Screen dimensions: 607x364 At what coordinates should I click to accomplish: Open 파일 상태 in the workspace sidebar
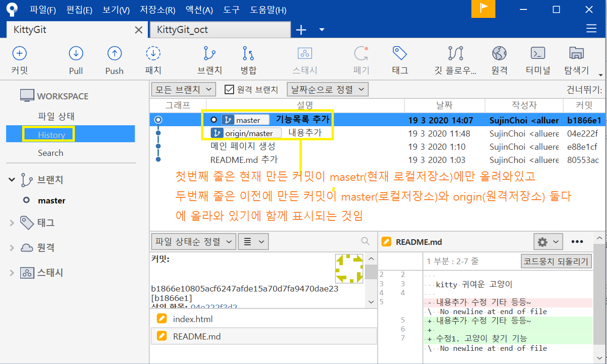tap(56, 116)
